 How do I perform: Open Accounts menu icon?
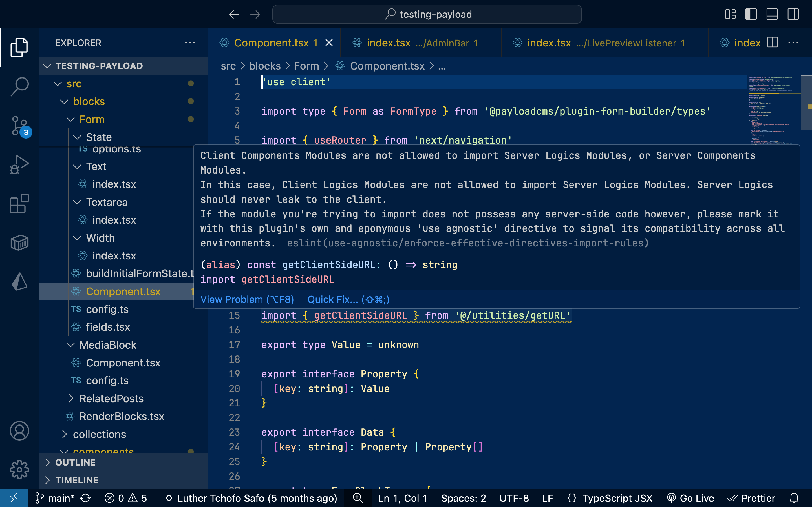pos(19,431)
